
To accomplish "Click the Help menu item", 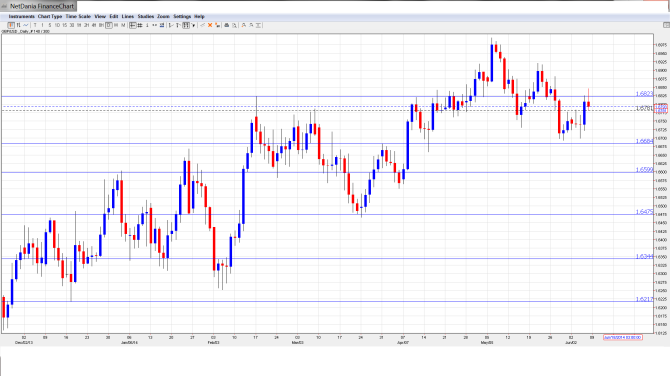I will pos(200,16).
